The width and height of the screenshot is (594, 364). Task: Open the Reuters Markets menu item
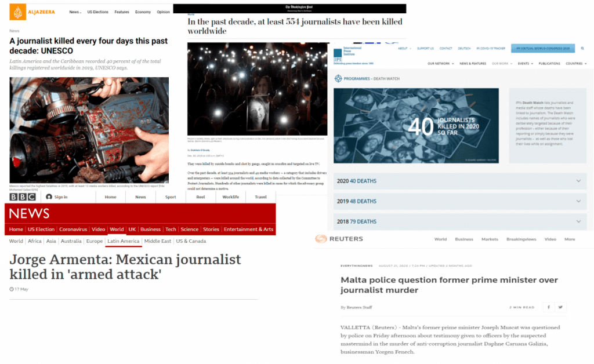click(490, 239)
